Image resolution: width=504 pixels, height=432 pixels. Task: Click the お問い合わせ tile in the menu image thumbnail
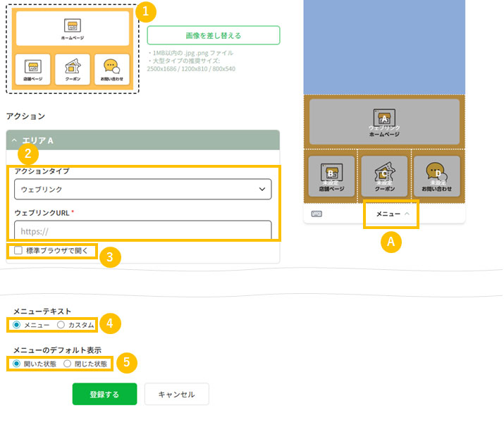coord(112,70)
